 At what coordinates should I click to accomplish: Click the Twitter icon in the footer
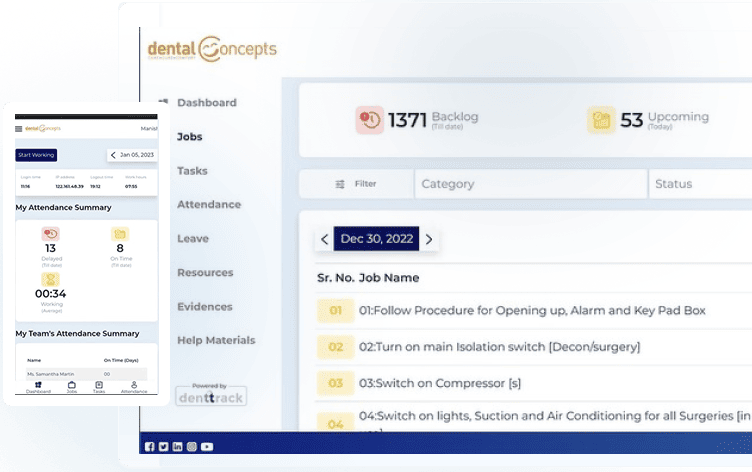click(x=164, y=446)
